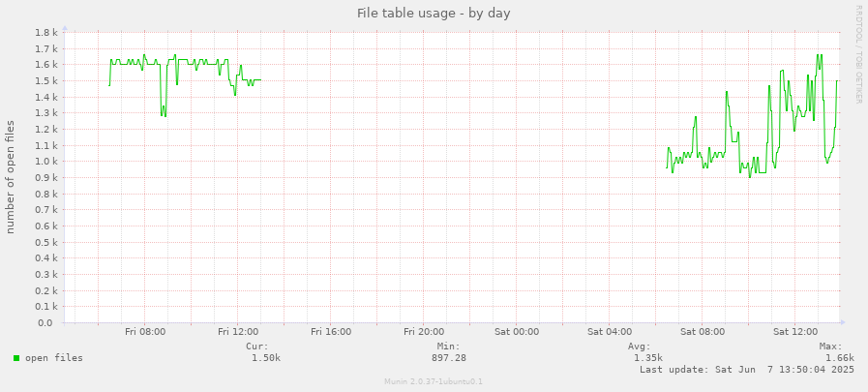Click the '1.1 k' y-axis tick label
This screenshot has height=392, width=868.
click(x=47, y=145)
